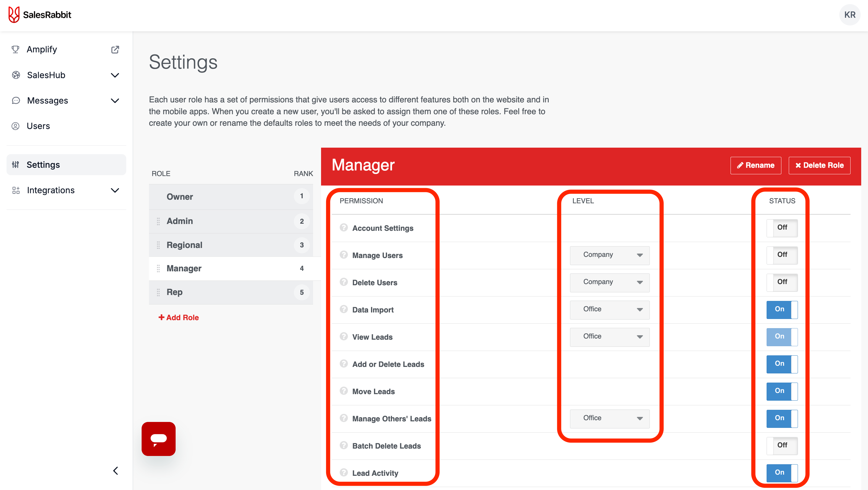The height and width of the screenshot is (490, 868).
Task: Click drag handle icon on Admin role
Action: point(158,221)
